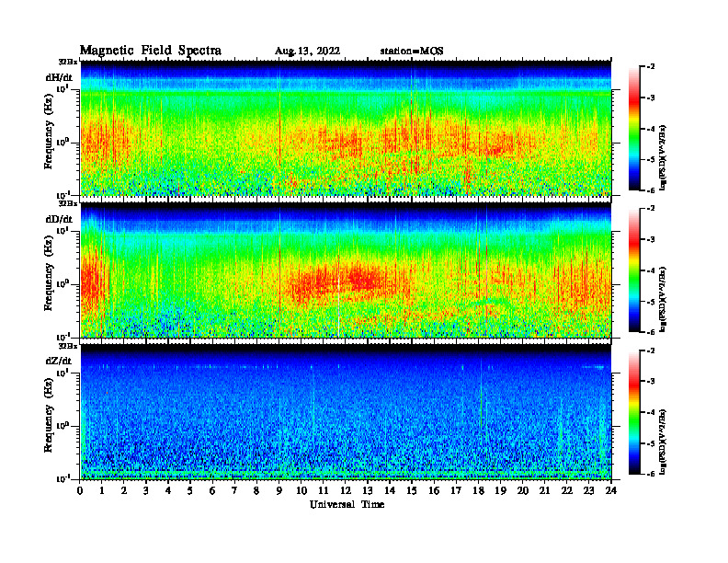Screen dimensions: 728x563
Task: Click the hour 14 tick label
Action: tap(390, 491)
